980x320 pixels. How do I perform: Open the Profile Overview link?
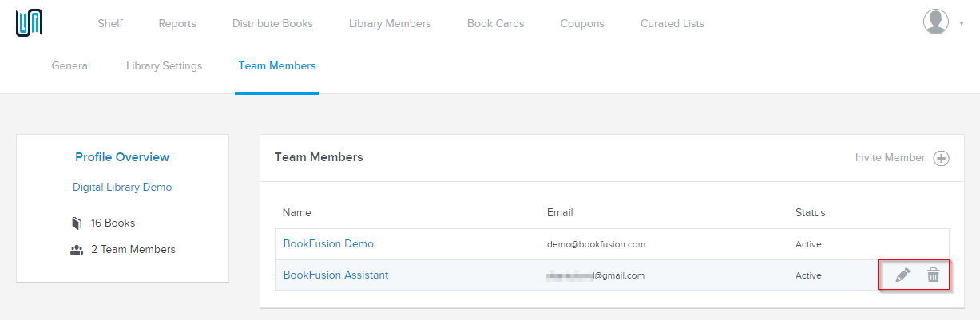122,157
